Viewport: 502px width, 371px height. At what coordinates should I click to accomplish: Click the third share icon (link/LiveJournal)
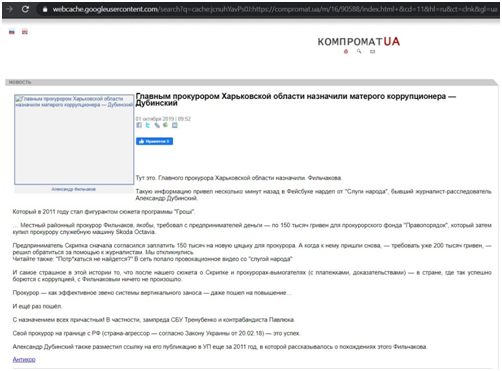[157, 125]
